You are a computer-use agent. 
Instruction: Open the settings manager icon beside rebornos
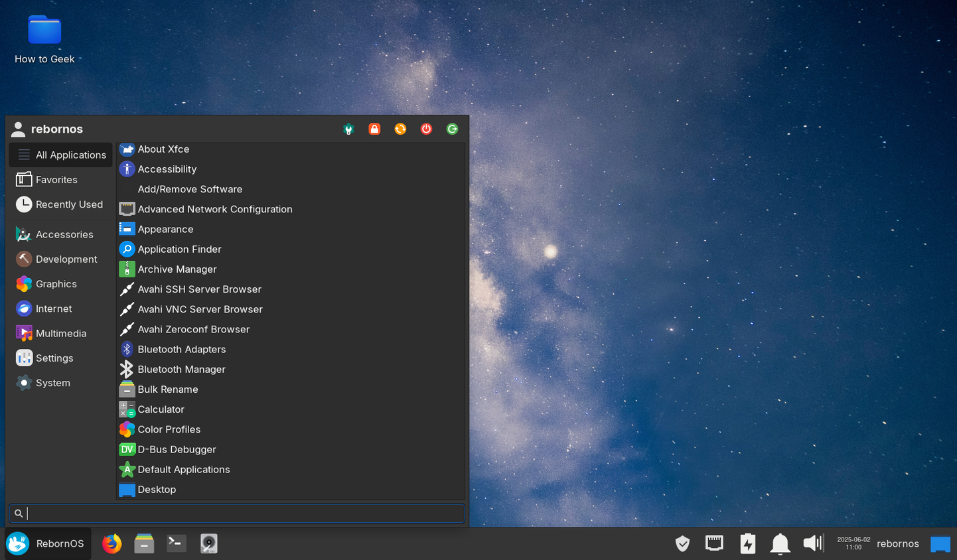(x=348, y=129)
